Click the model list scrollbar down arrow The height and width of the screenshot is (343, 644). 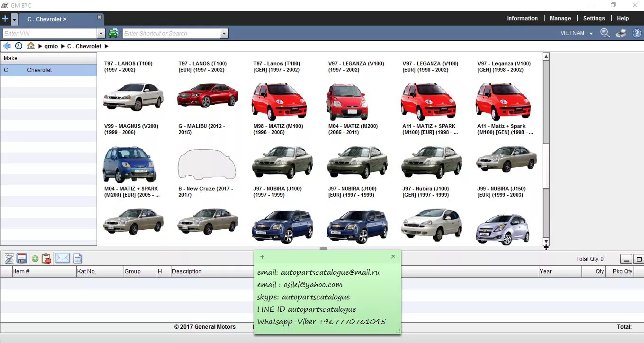tap(546, 242)
